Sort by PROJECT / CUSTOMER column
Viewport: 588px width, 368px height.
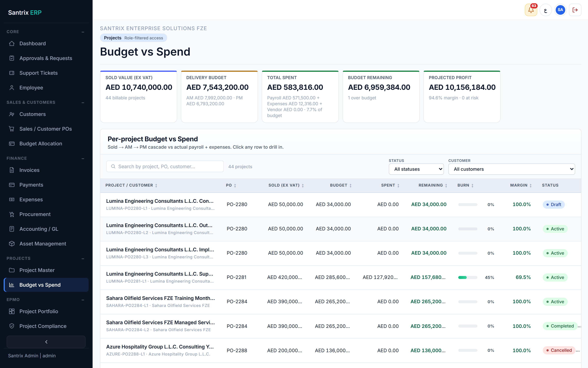pyautogui.click(x=131, y=185)
